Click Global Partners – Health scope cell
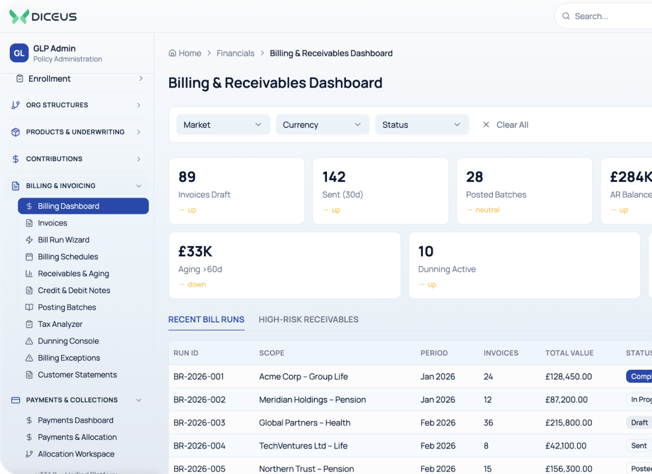The height and width of the screenshot is (474, 652). coord(305,423)
